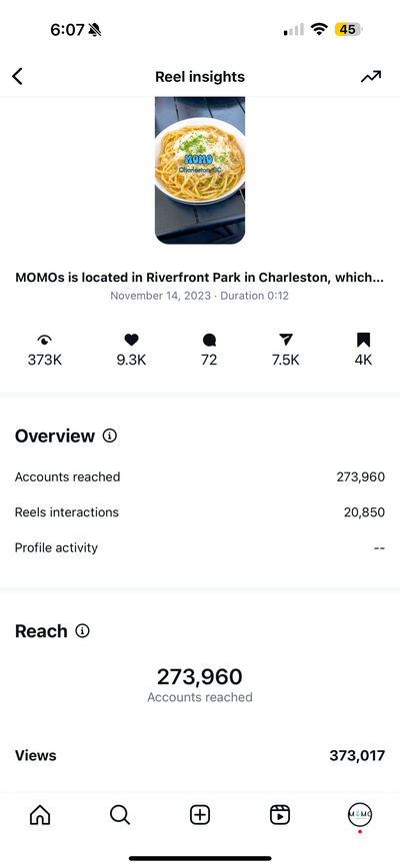Switch to the Reels tab
This screenshot has height=868, width=400.
[x=280, y=814]
